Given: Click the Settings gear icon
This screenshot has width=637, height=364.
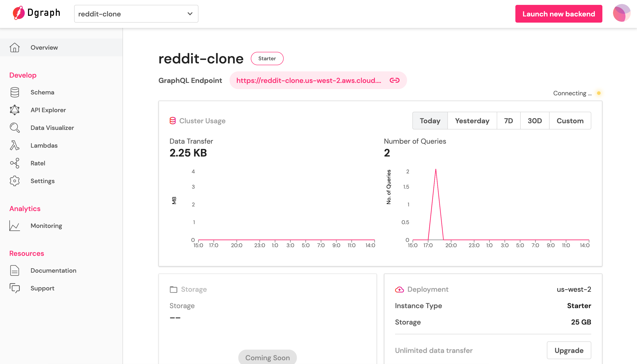Looking at the screenshot, I should click(x=14, y=181).
